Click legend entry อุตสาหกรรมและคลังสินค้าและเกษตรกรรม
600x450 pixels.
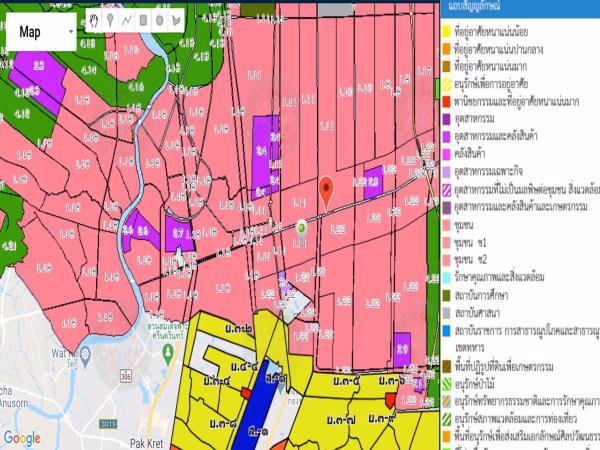[x=521, y=207]
